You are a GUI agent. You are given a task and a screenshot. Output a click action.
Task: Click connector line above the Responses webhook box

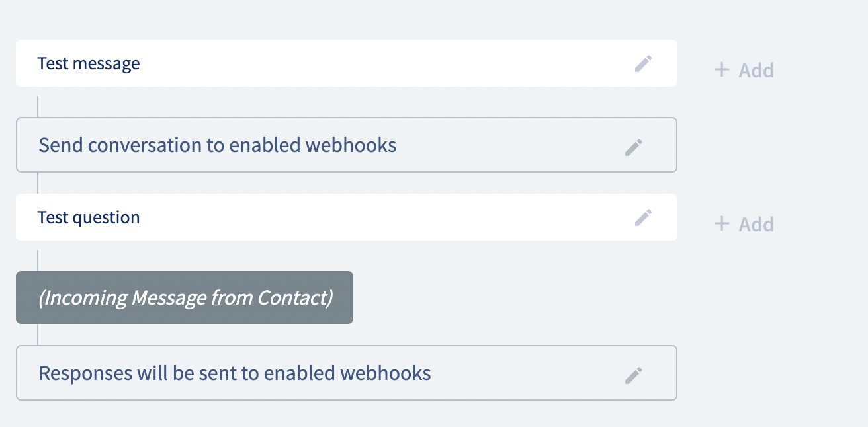(38, 334)
